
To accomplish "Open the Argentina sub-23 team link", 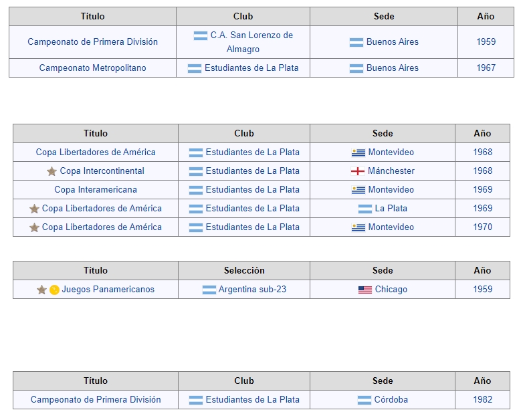I will click(252, 290).
